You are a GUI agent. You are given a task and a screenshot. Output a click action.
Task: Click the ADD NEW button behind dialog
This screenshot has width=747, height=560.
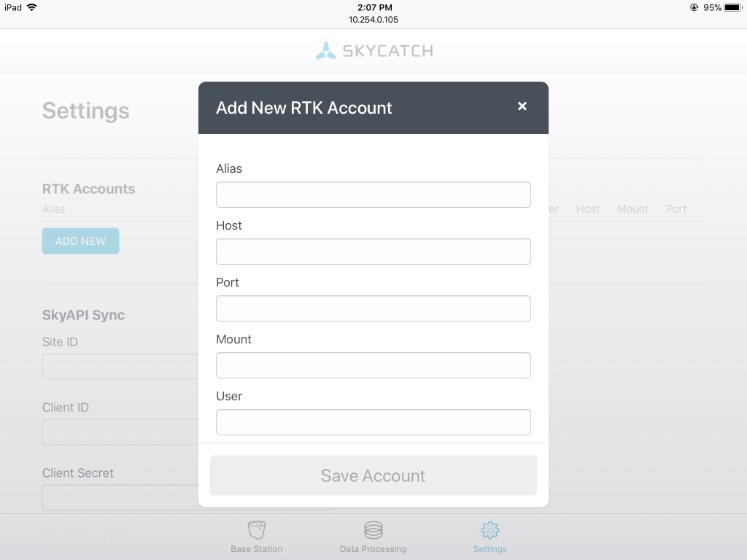click(80, 241)
